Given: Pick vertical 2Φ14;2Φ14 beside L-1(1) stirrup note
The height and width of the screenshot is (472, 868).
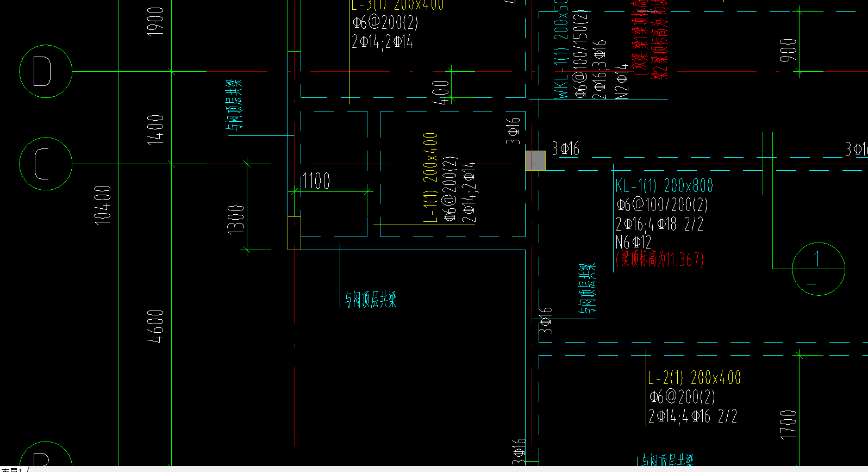Looking at the screenshot, I should click(469, 192).
